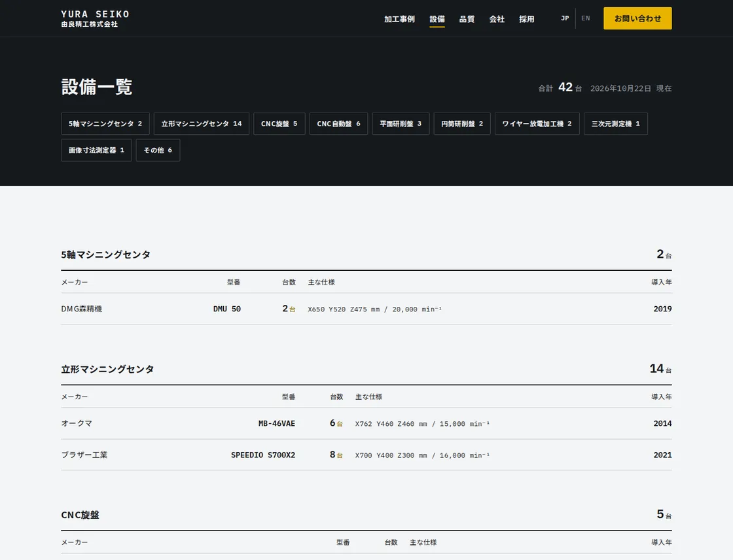Click the 主な仕様 header in 5軸 table
This screenshot has width=733, height=560.
coord(321,283)
